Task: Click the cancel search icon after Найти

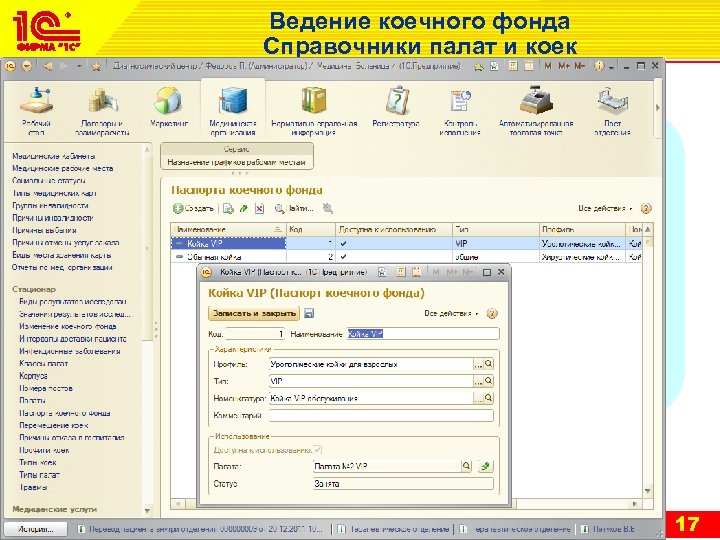Action: pyautogui.click(x=327, y=209)
